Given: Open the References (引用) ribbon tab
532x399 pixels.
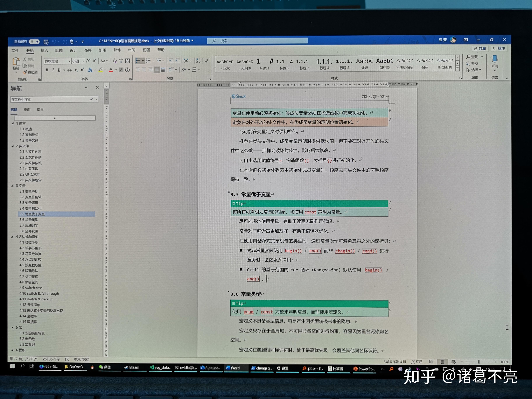Looking at the screenshot, I should [103, 50].
